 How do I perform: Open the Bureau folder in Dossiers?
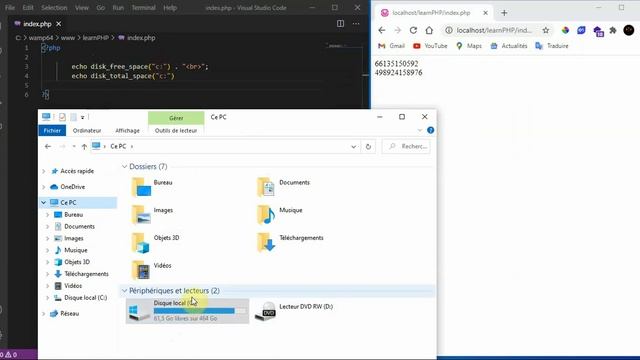tap(152, 187)
